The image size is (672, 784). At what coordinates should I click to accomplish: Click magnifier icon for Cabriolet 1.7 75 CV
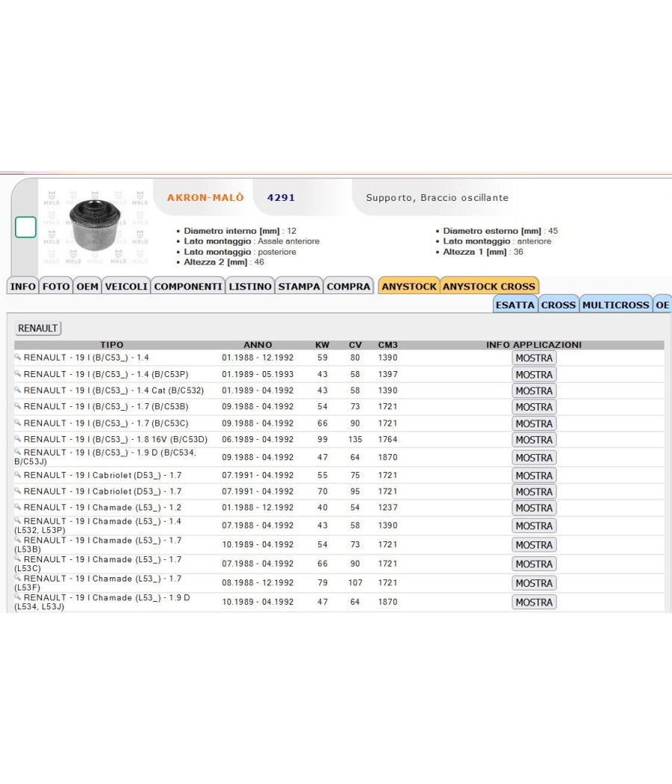[17, 474]
